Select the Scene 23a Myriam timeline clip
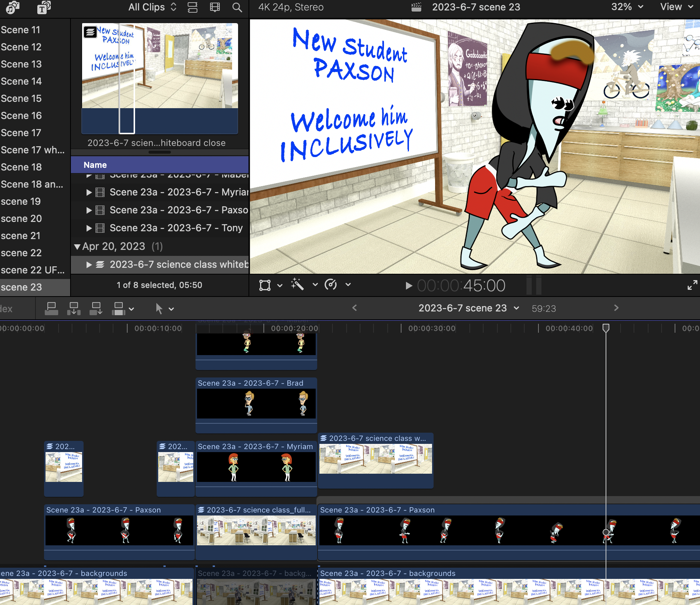 pyautogui.click(x=256, y=468)
